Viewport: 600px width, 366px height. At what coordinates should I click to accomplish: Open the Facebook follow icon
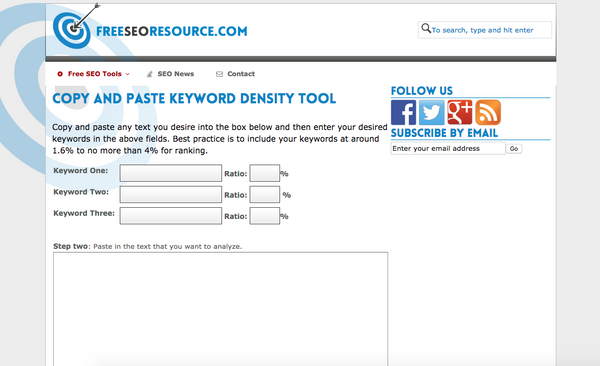(x=403, y=113)
